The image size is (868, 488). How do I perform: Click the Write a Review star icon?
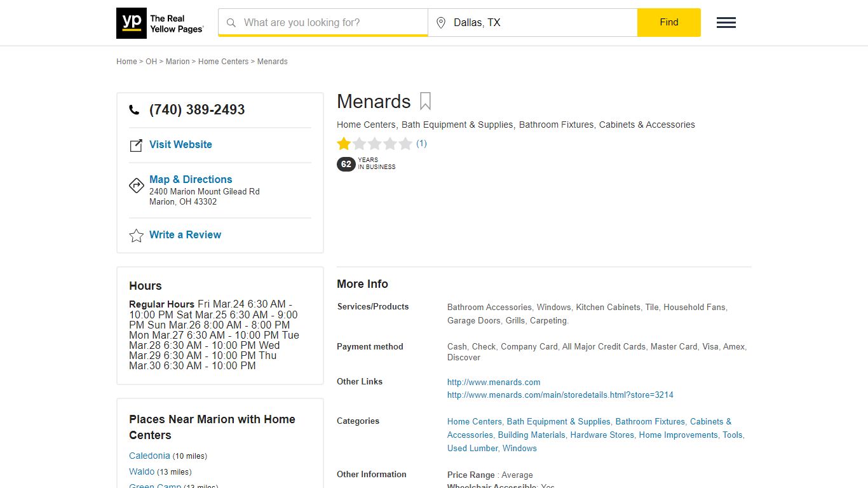137,236
